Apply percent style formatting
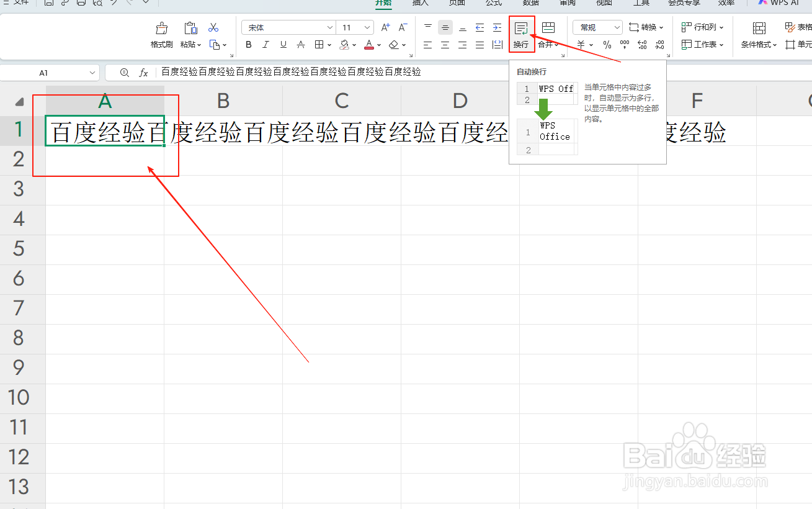Image resolution: width=812 pixels, height=509 pixels. 607,45
